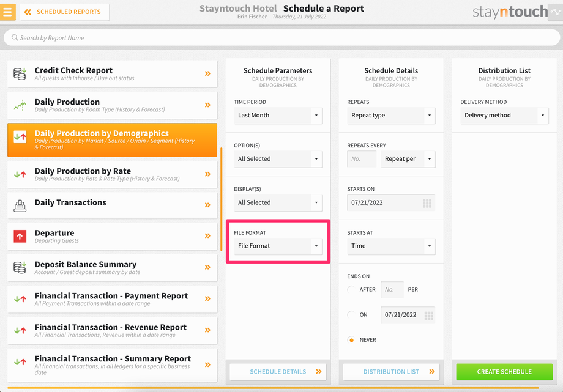
Task: Select Daily Production by Demographics report
Action: (x=112, y=139)
